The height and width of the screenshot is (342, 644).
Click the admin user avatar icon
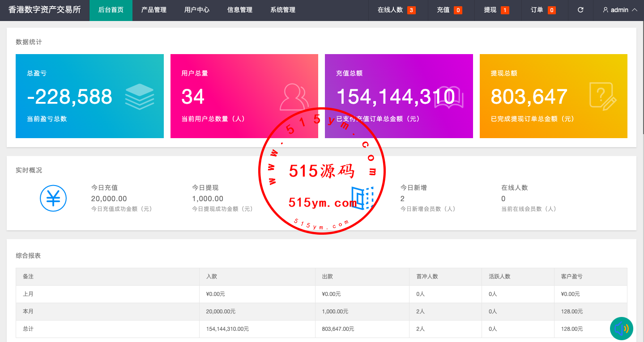pyautogui.click(x=606, y=10)
